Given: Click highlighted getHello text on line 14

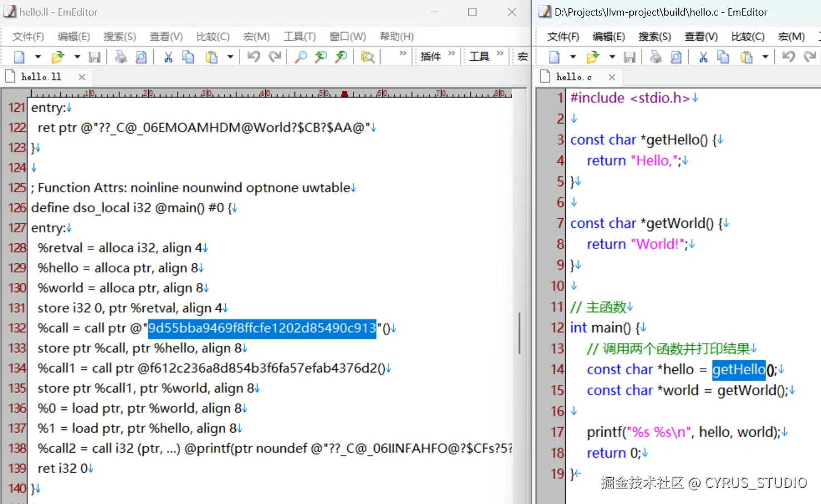Looking at the screenshot, I should (739, 369).
